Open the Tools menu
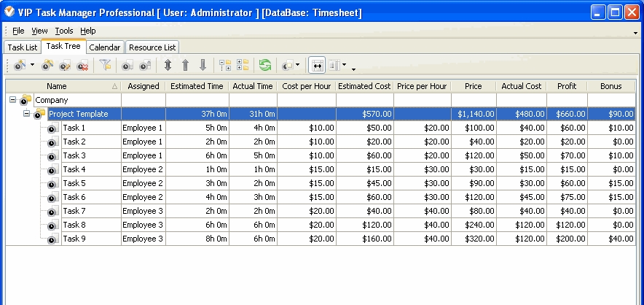This screenshot has width=644, height=305. [x=64, y=31]
